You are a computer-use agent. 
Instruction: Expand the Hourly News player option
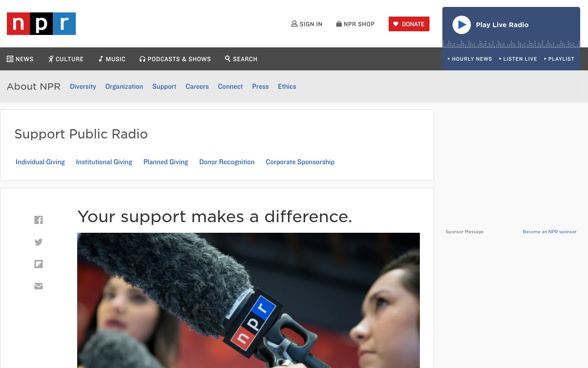pos(470,59)
